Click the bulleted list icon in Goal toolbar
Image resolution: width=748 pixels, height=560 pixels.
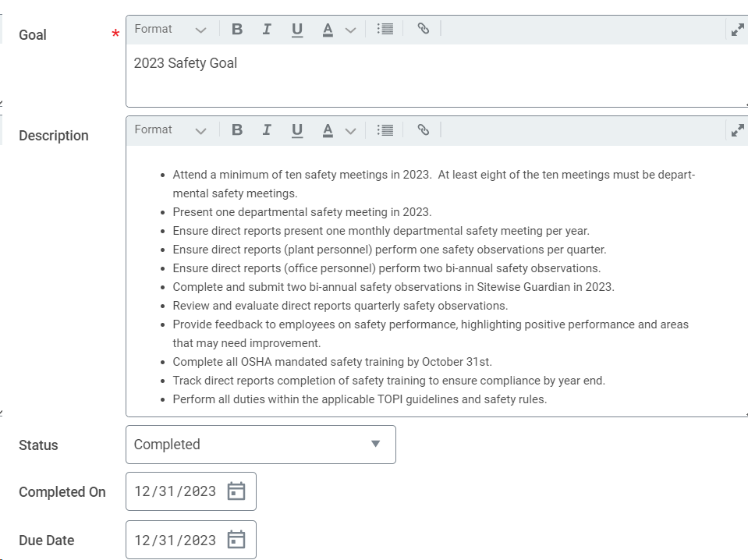(x=385, y=29)
